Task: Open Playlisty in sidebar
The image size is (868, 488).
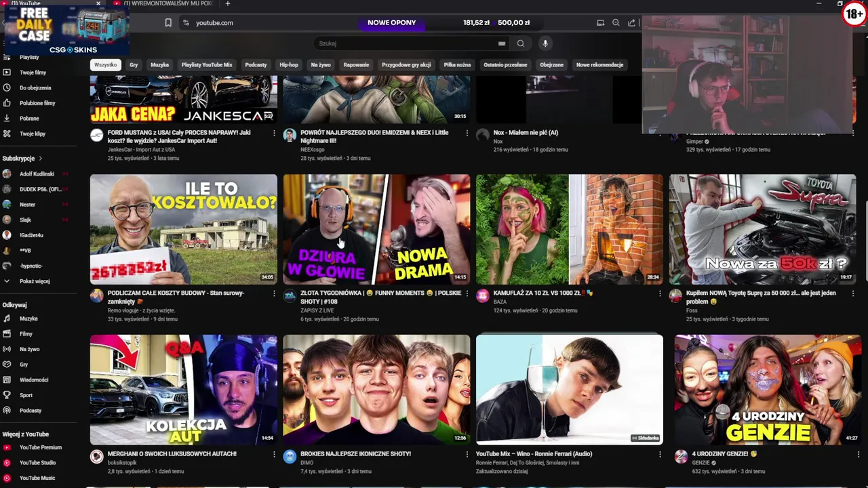Action: (x=29, y=58)
